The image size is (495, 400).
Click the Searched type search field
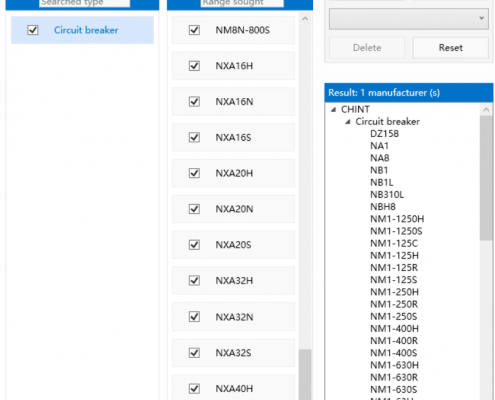point(85,3)
